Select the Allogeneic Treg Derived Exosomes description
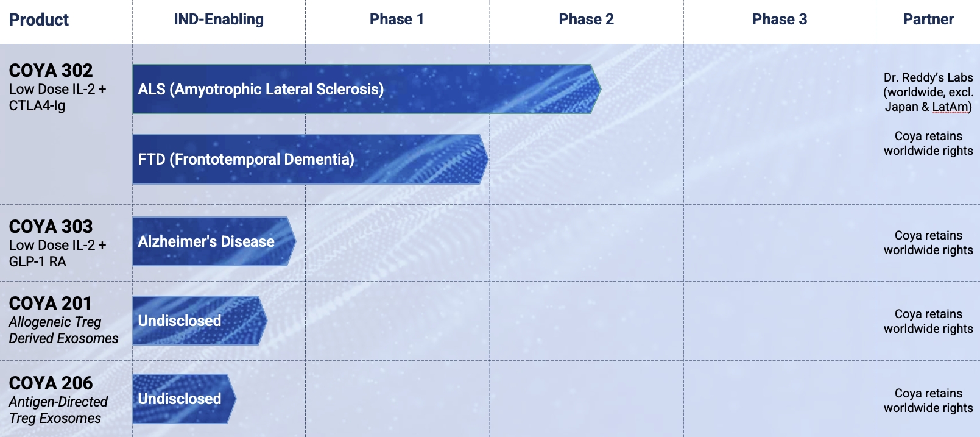Screen dimensions: 980x437 (x=63, y=330)
